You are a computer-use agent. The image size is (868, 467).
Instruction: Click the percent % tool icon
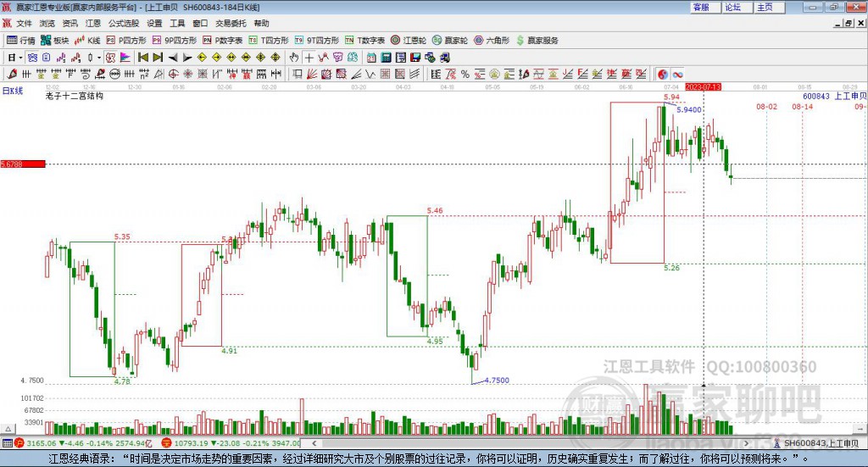click(x=465, y=74)
